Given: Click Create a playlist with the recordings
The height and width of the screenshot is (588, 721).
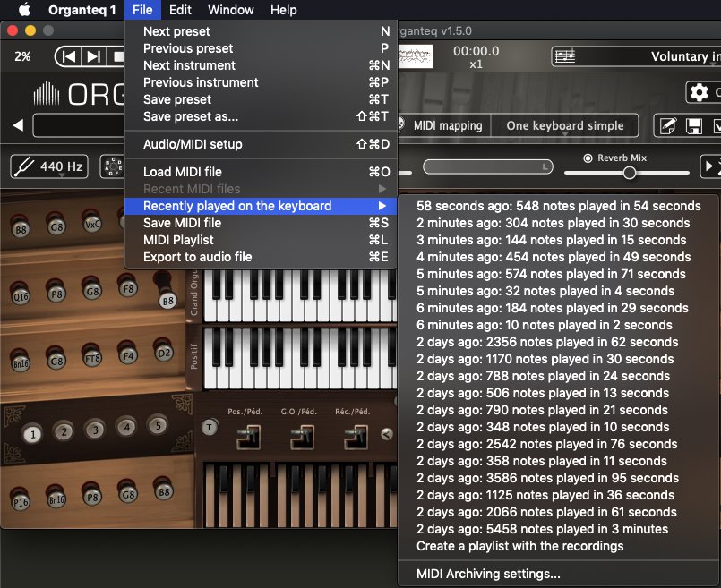Looking at the screenshot, I should click(x=559, y=546).
